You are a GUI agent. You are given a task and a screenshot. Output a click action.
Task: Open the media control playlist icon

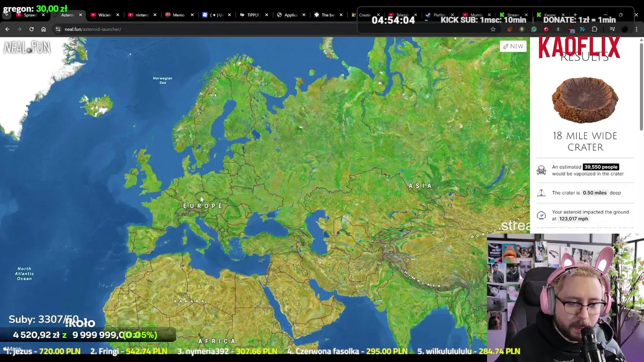point(612,29)
